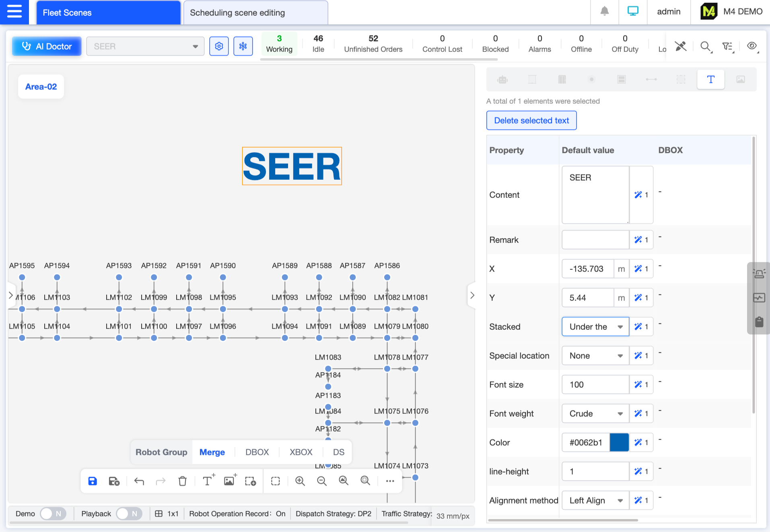
Task: Click Delete selected text button
Action: [531, 120]
